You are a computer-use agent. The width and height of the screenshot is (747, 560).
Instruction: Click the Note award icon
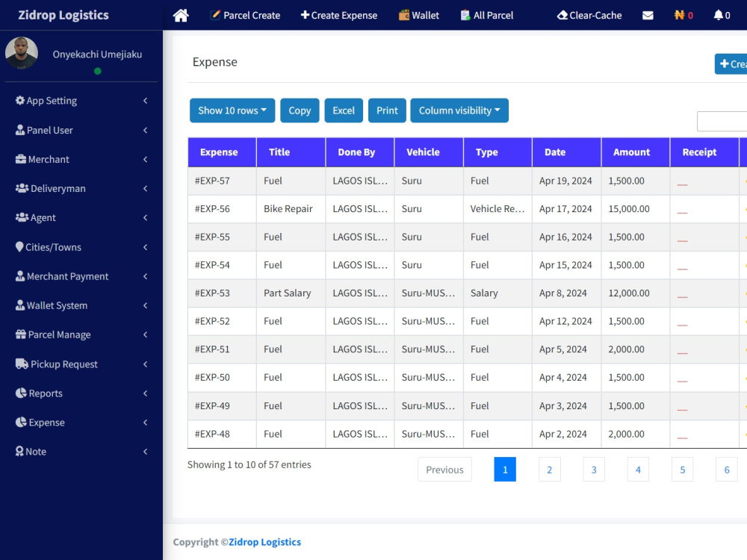(19, 451)
